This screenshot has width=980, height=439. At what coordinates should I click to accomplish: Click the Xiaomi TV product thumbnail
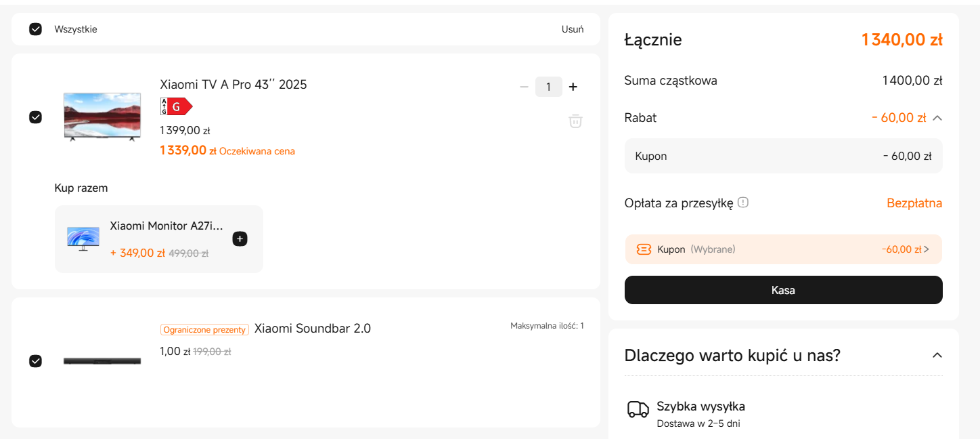click(x=102, y=117)
